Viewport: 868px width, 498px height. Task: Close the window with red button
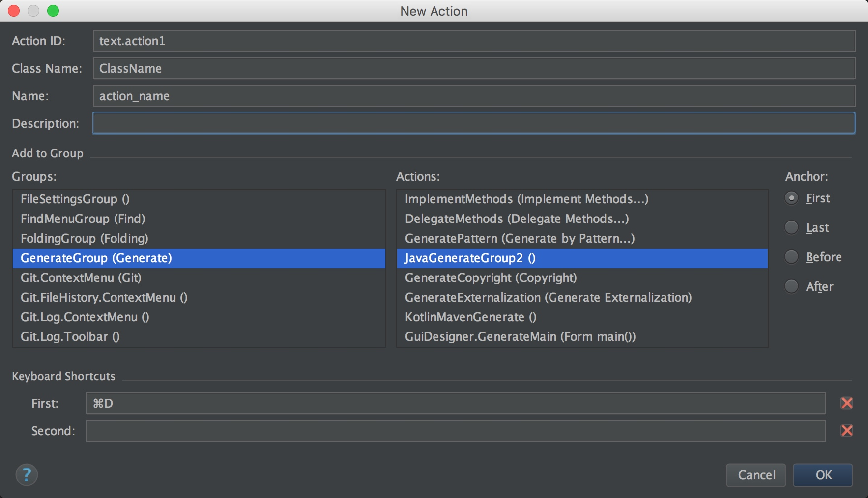click(14, 11)
